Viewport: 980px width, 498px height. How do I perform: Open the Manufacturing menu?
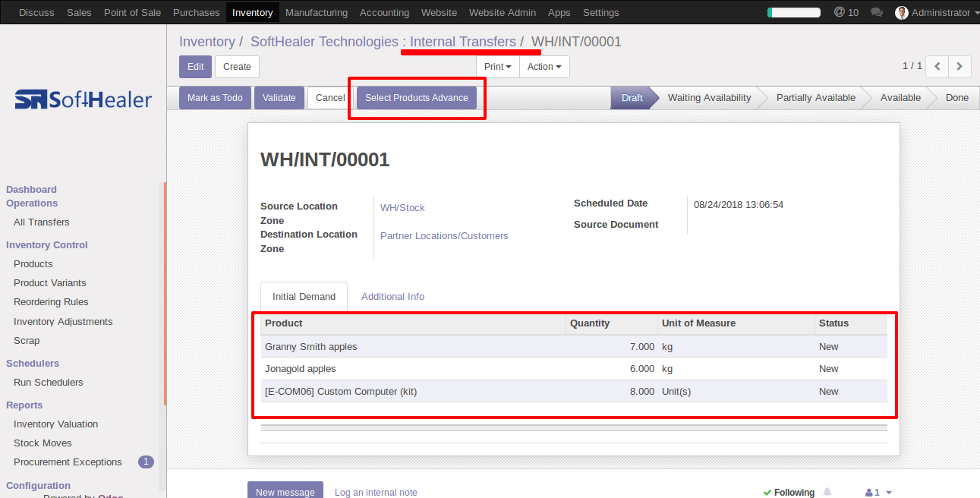click(x=317, y=12)
